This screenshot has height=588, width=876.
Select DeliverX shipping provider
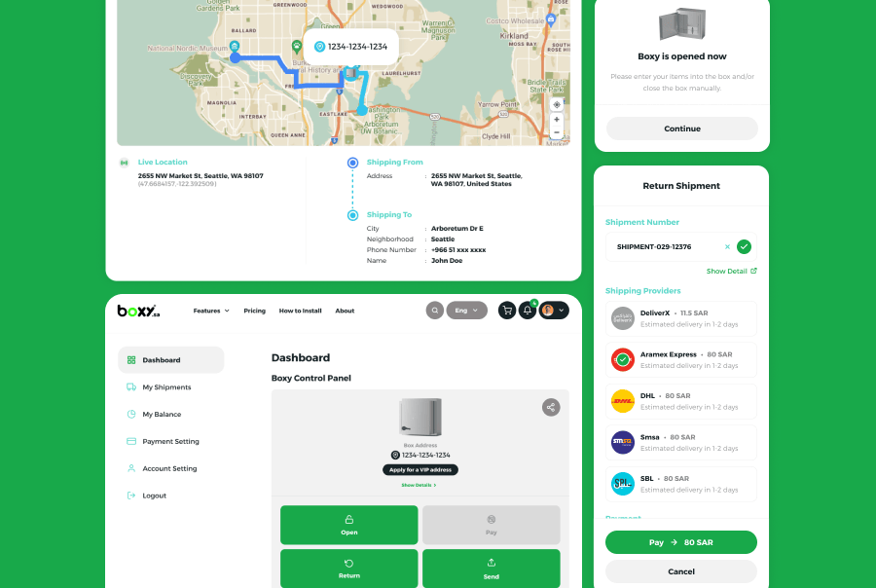point(680,318)
